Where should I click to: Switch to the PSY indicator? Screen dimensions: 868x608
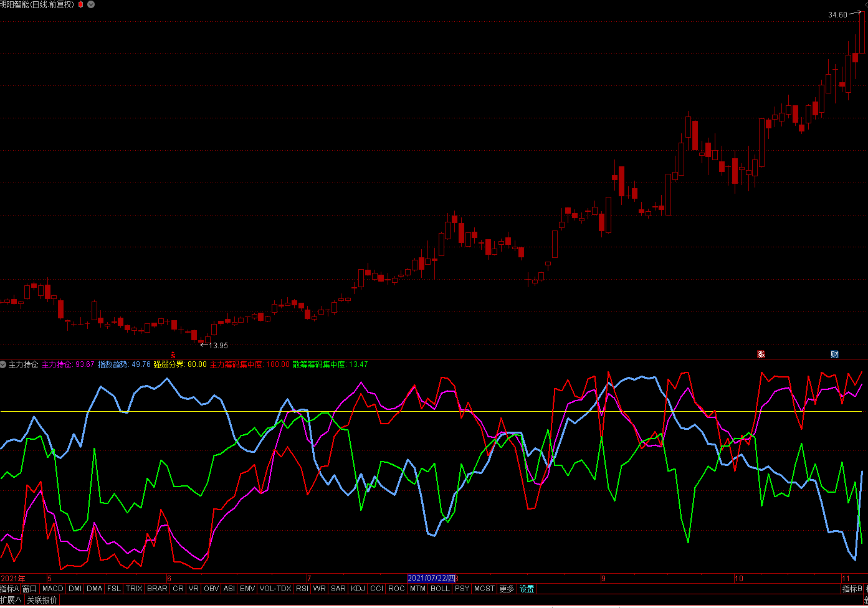pyautogui.click(x=462, y=589)
